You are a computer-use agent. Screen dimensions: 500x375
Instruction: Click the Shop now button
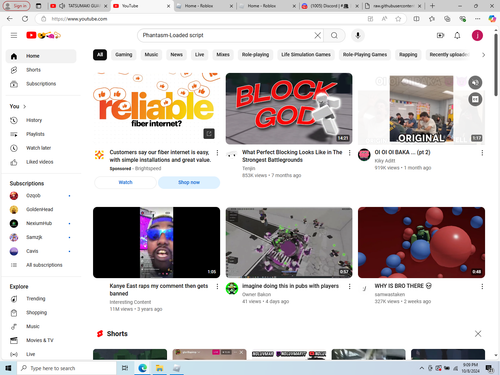click(x=189, y=182)
